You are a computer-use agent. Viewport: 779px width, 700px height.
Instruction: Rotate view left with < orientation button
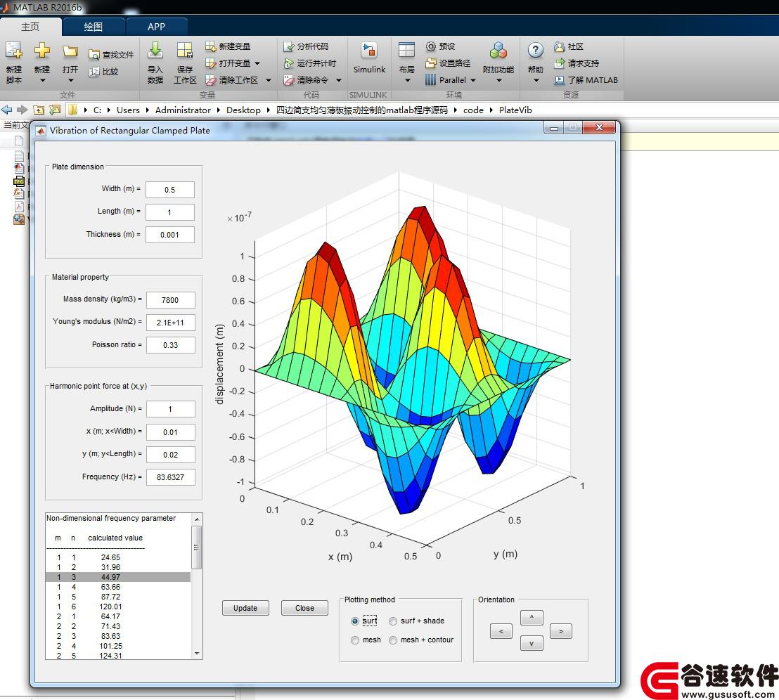(x=501, y=632)
